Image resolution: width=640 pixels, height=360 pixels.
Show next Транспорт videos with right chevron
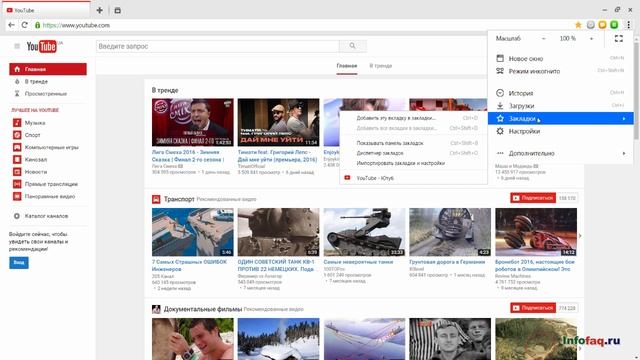click(x=580, y=236)
